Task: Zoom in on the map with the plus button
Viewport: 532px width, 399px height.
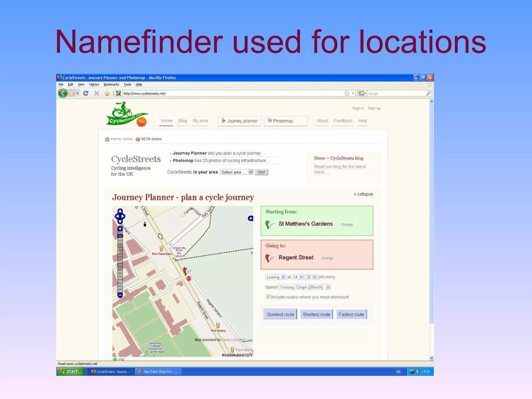Action: coord(120,229)
